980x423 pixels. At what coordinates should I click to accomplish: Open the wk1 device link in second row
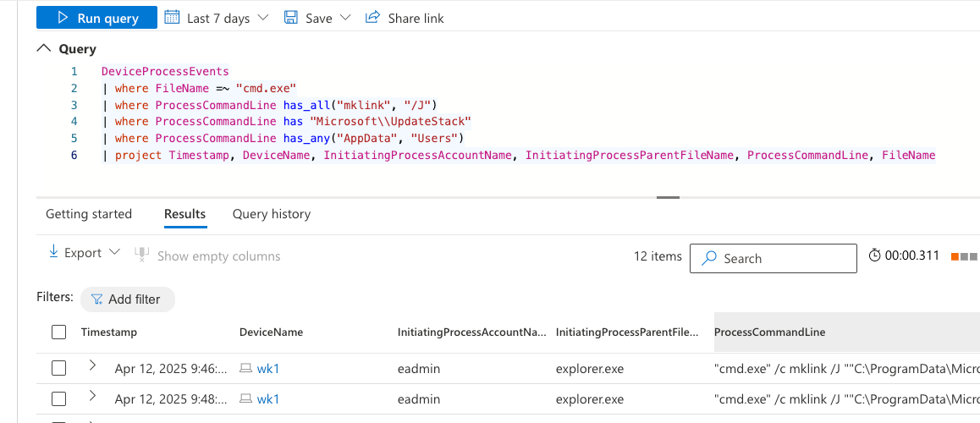coord(268,399)
